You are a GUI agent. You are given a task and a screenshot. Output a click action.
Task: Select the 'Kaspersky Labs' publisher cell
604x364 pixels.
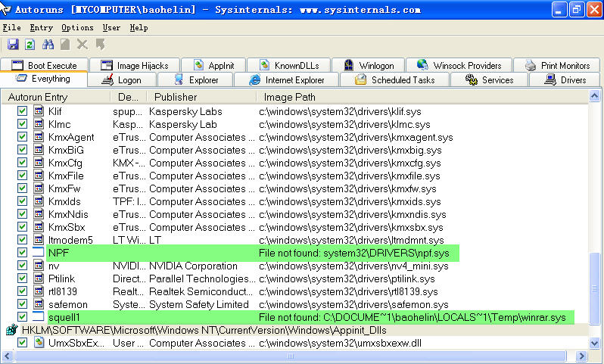[x=185, y=111]
